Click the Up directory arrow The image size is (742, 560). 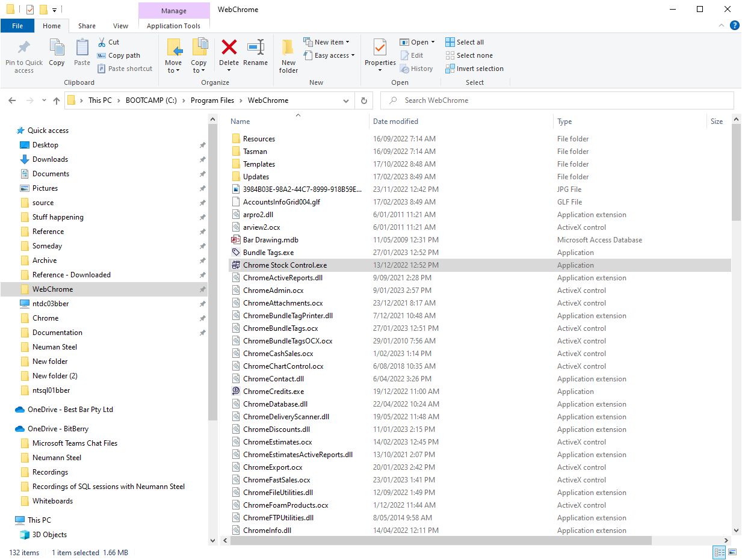pos(57,100)
